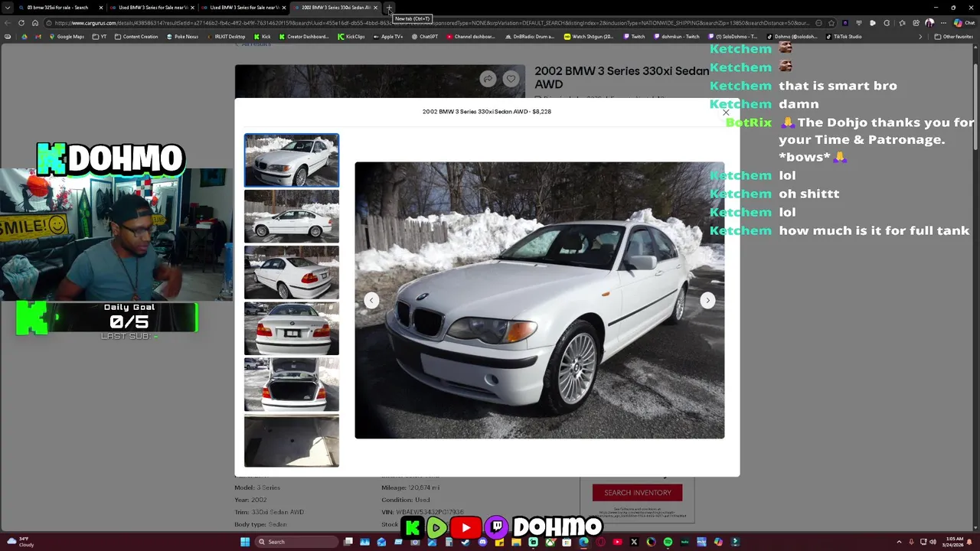The image size is (980, 551).
Task: Open Copilot from the taskbar
Action: click(718, 542)
